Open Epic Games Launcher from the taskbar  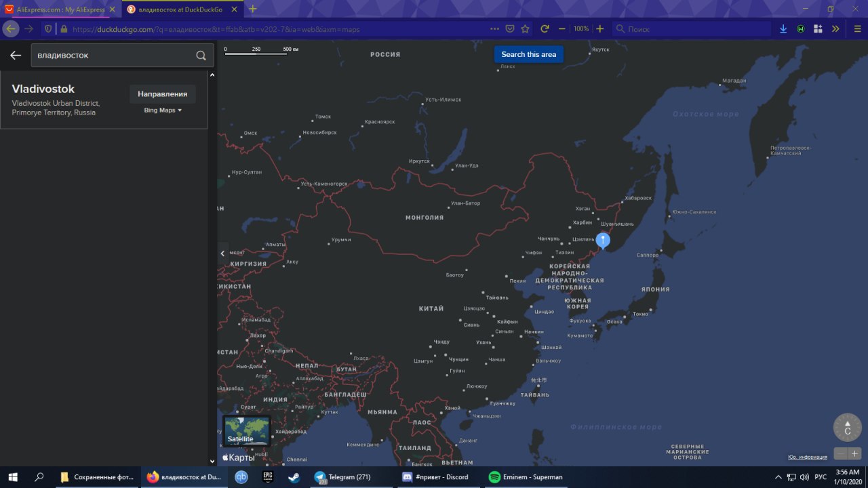click(268, 477)
